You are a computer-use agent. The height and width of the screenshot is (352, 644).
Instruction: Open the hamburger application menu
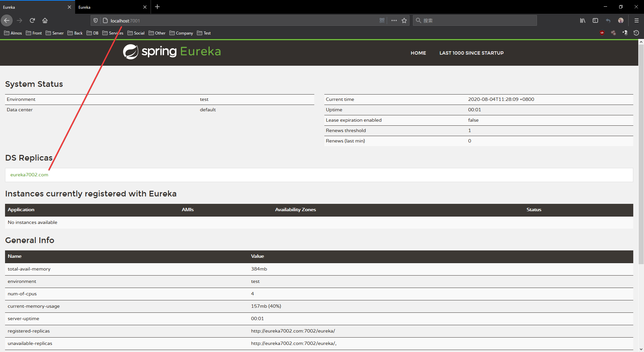pos(636,20)
